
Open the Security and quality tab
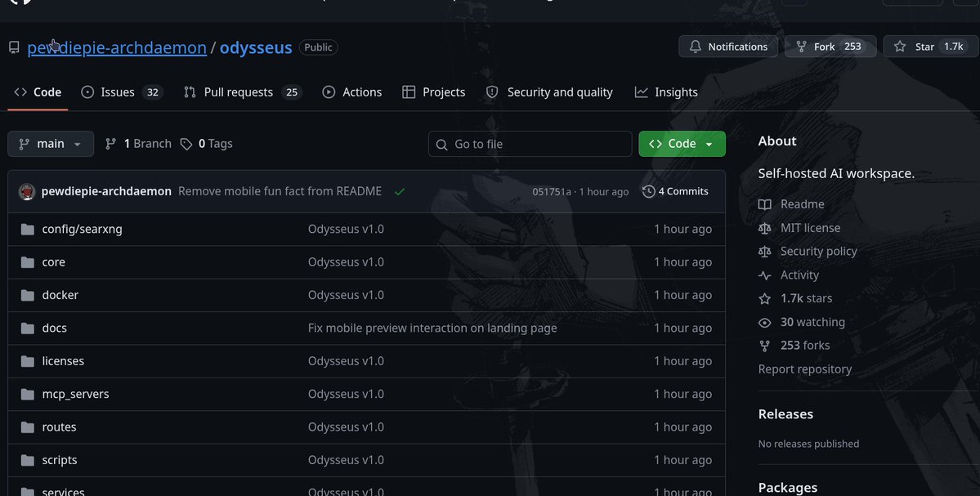549,92
